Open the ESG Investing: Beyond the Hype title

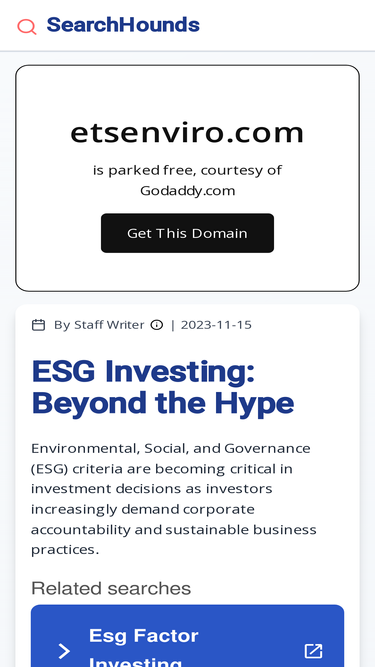click(163, 387)
